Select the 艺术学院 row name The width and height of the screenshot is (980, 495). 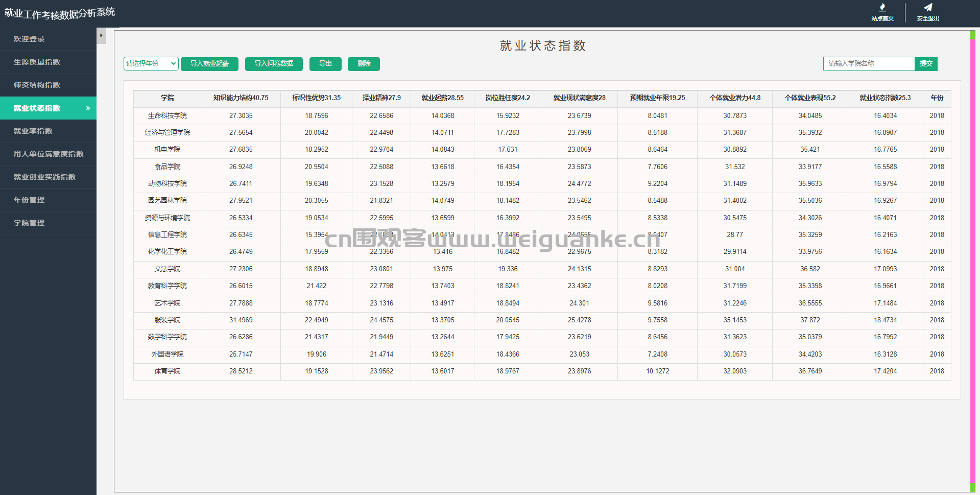168,303
